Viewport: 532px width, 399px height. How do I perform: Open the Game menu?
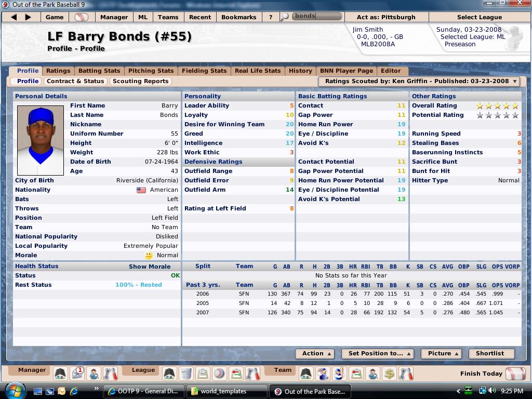point(55,17)
